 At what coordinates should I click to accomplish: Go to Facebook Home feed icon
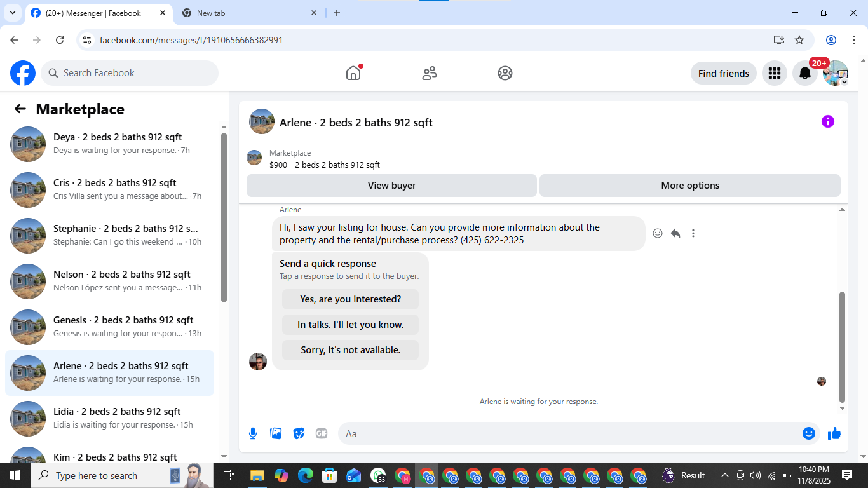[353, 73]
